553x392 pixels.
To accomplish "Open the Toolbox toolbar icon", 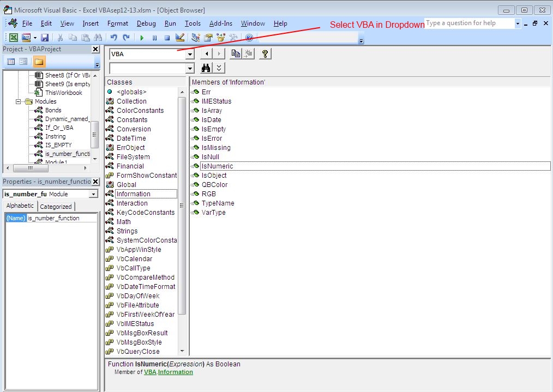I will coord(233,38).
